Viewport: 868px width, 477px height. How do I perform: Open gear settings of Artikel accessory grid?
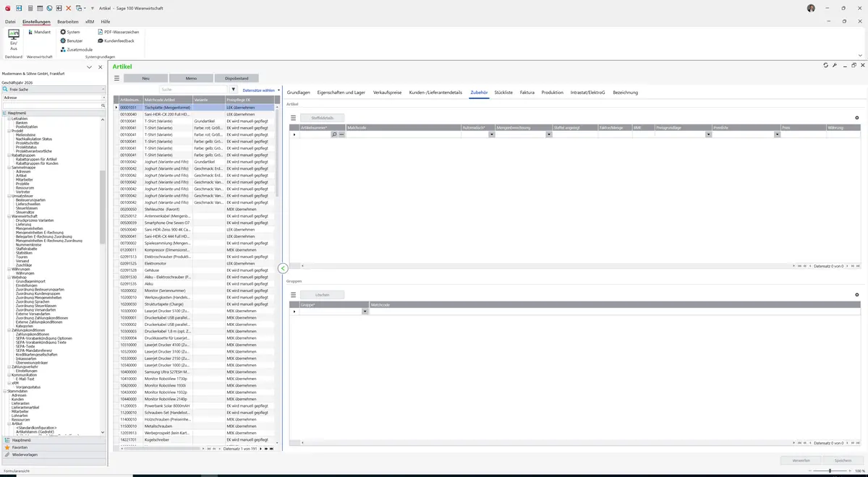click(x=857, y=117)
